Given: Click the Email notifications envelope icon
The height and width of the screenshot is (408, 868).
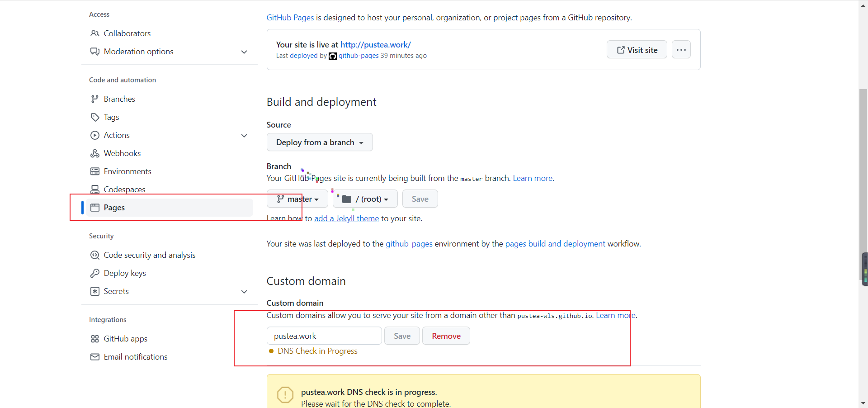Looking at the screenshot, I should pyautogui.click(x=94, y=357).
